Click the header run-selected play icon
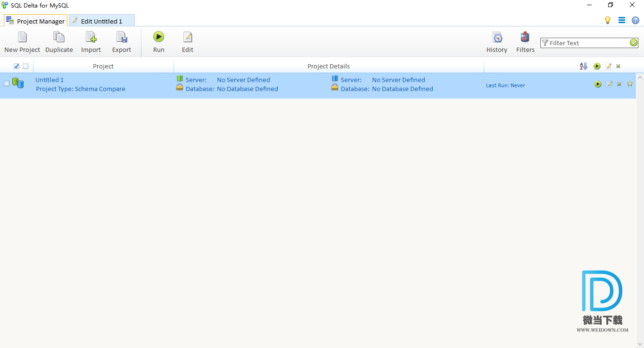 coord(597,66)
